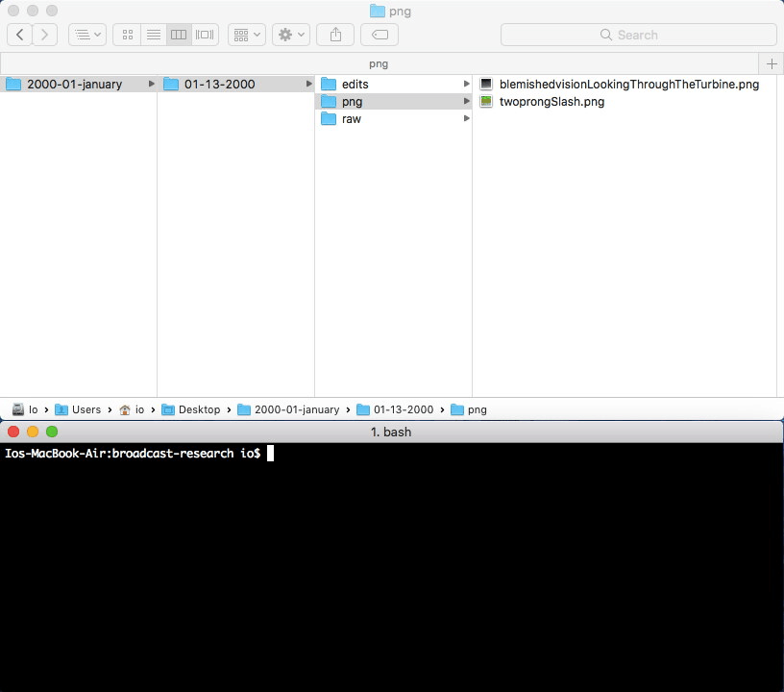Click the png title folder icon in Finder
Screen dimensions: 784x692
(x=377, y=11)
